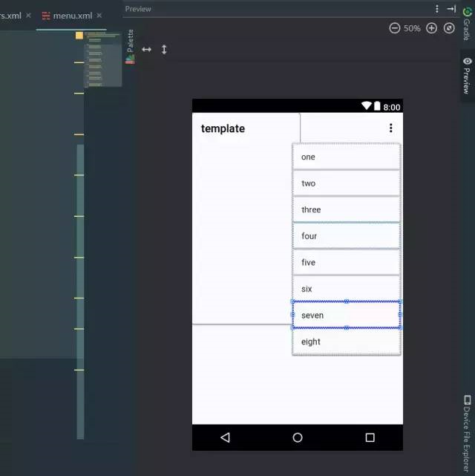475x476 pixels.
Task: Click the code minimap thumbnail
Action: (103, 59)
